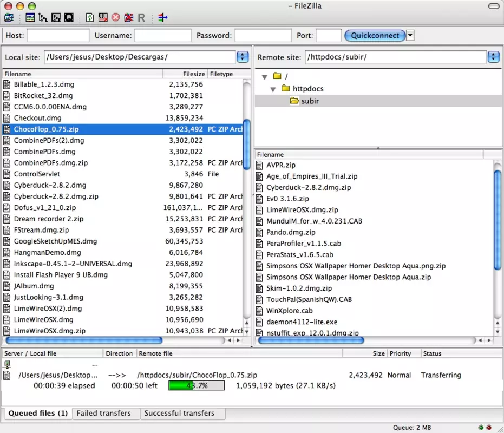Click the ChocoFlop transfer progress bar

(197, 385)
